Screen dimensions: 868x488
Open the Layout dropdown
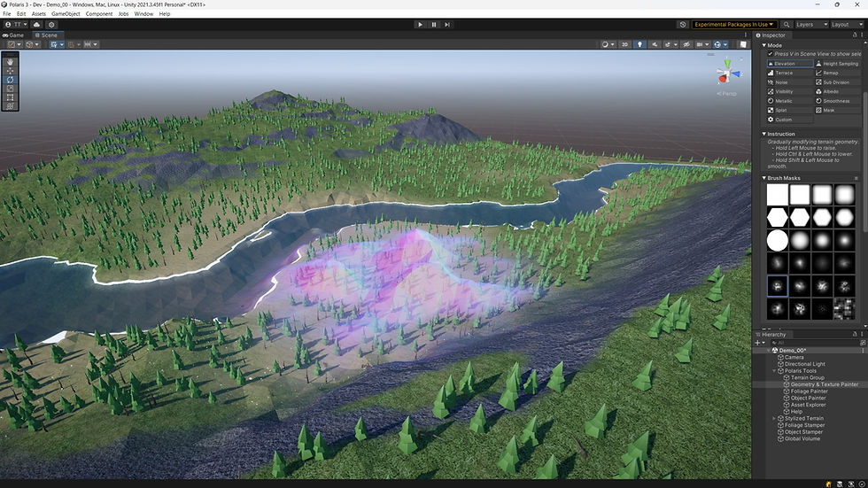(847, 24)
